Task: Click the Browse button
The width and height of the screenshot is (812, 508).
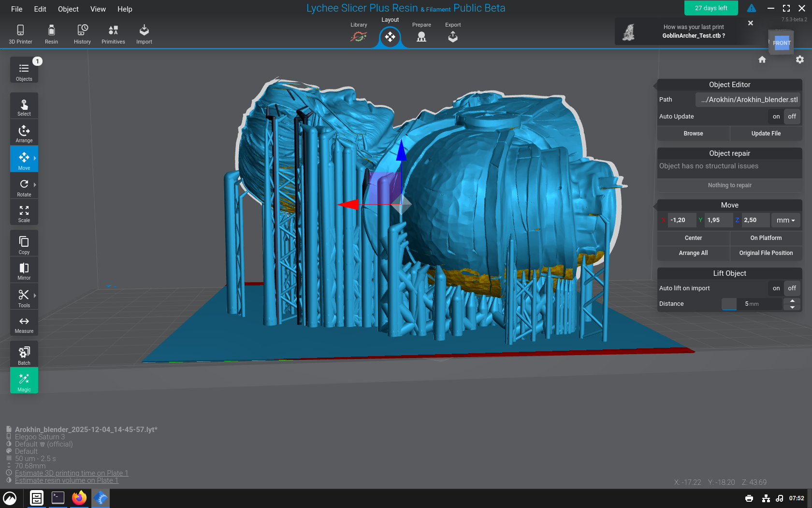Action: (x=694, y=134)
